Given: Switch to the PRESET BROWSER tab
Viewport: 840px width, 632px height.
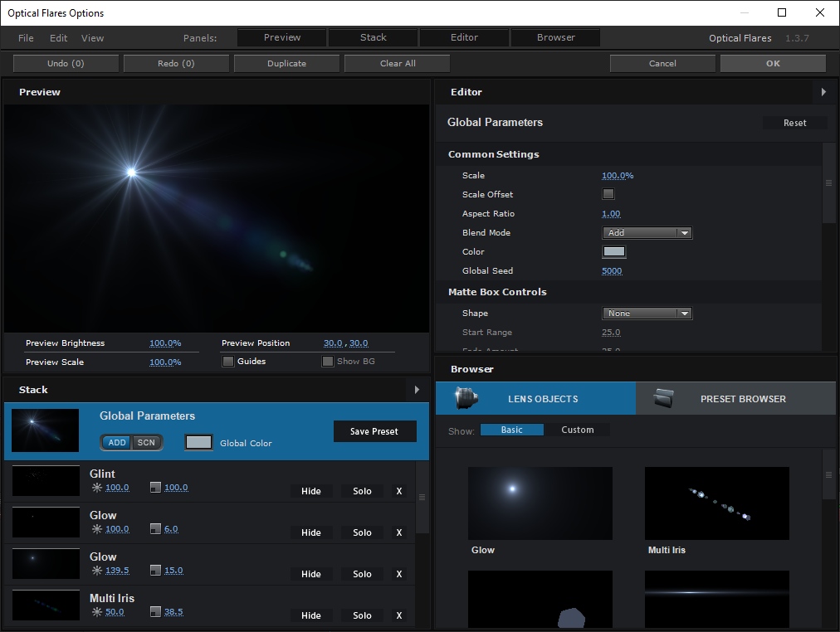Looking at the screenshot, I should 736,398.
